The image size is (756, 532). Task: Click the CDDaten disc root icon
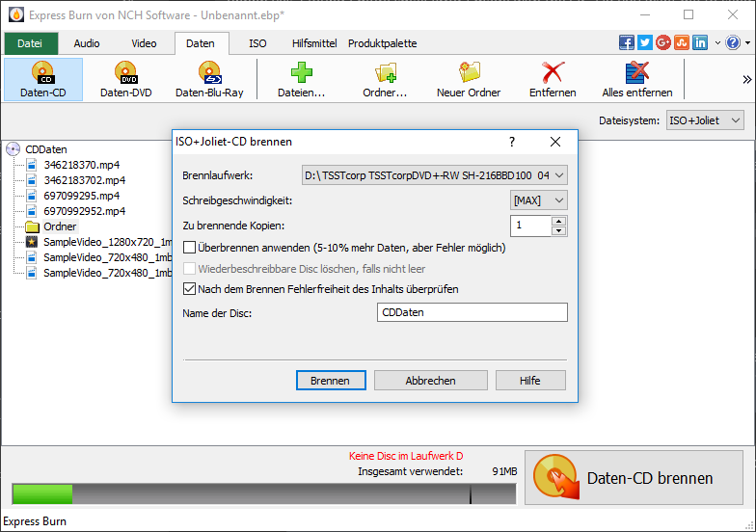pyautogui.click(x=13, y=149)
